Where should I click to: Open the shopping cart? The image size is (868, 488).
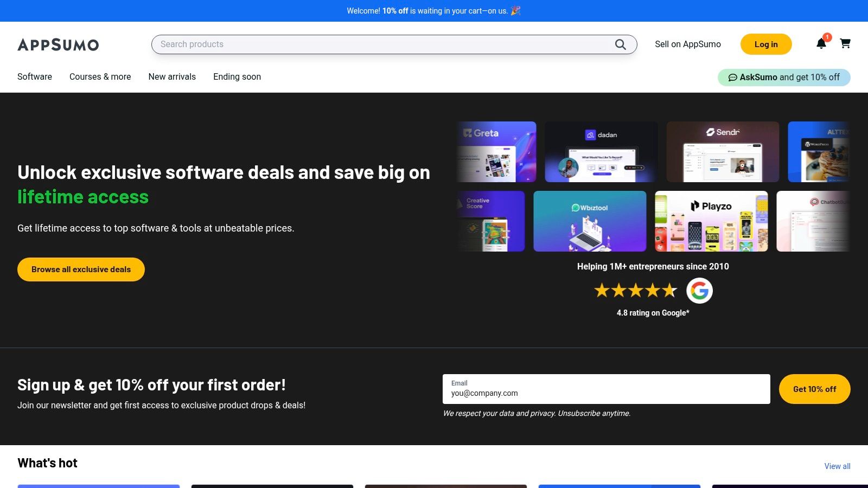click(x=845, y=43)
